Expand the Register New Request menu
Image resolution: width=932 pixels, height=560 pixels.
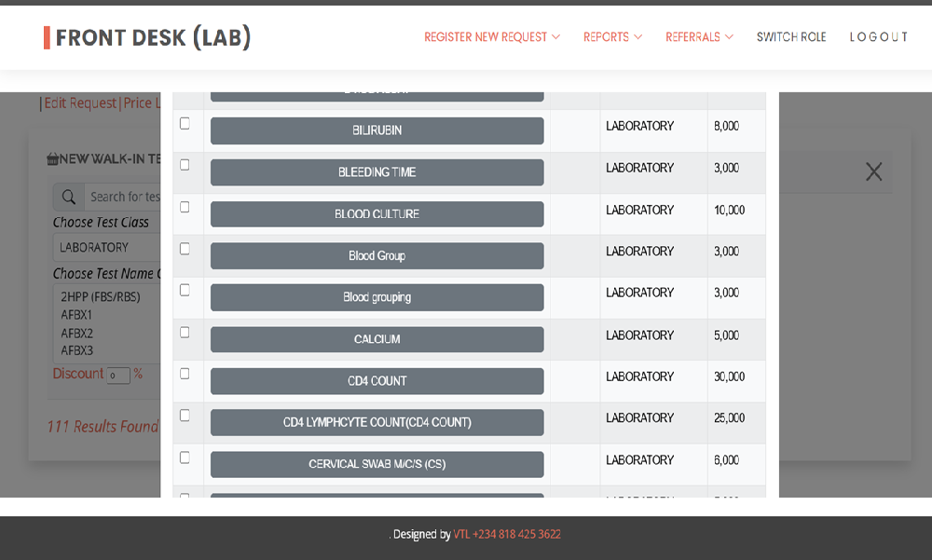492,37
